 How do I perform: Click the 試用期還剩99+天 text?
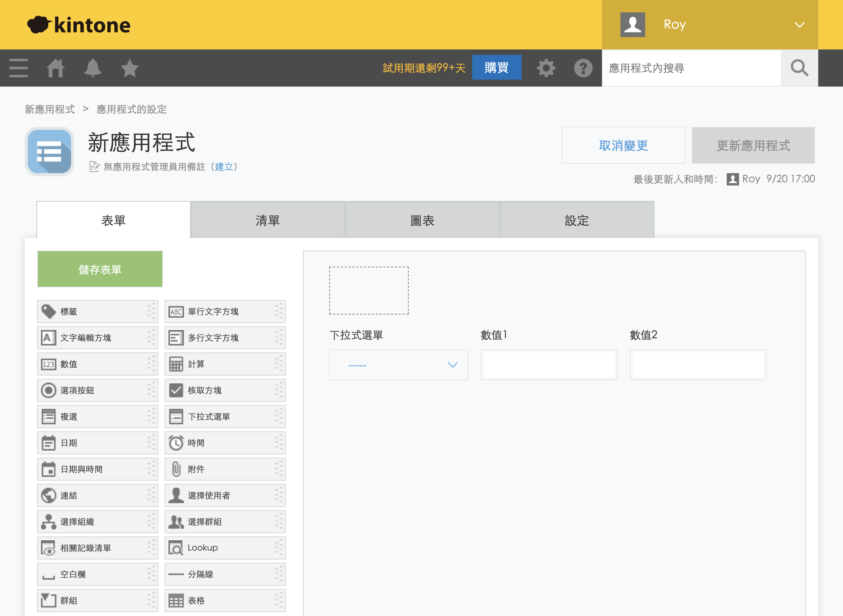424,68
